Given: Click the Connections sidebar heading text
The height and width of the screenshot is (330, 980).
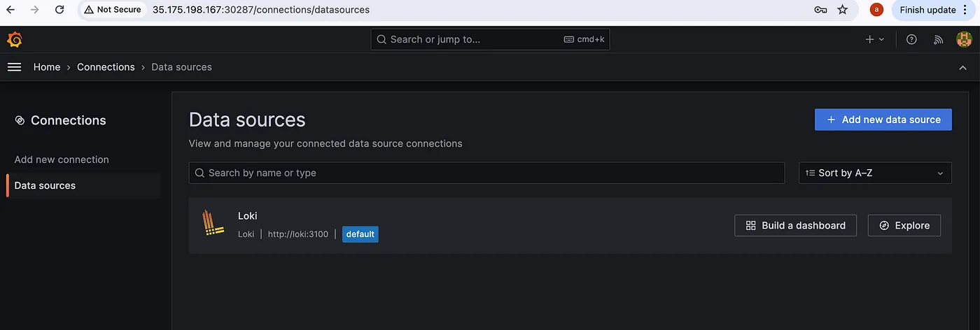Looking at the screenshot, I should point(69,120).
